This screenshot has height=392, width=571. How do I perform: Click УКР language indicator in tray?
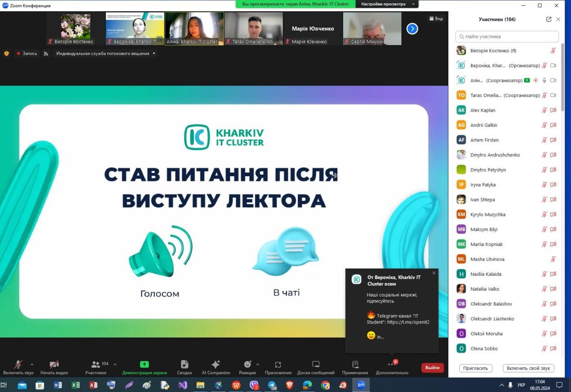click(521, 385)
